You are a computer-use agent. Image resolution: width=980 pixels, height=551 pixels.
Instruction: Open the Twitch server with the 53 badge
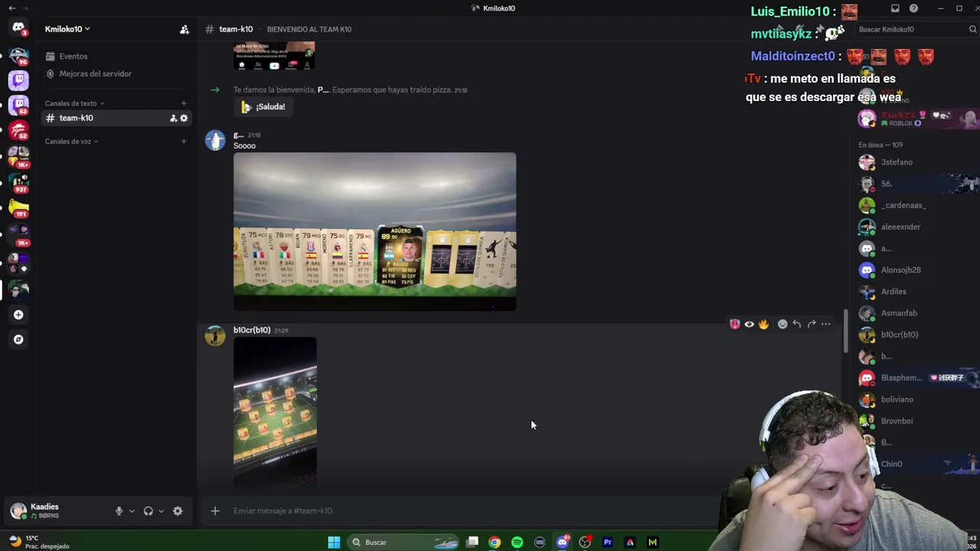click(x=18, y=105)
